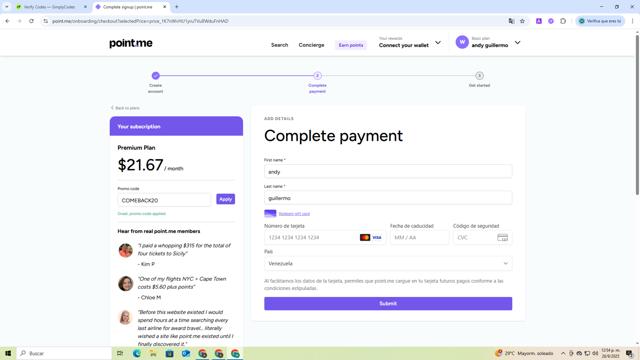Open the round purple extension icon
Viewport: 640px width, 360px height.
[x=551, y=21]
